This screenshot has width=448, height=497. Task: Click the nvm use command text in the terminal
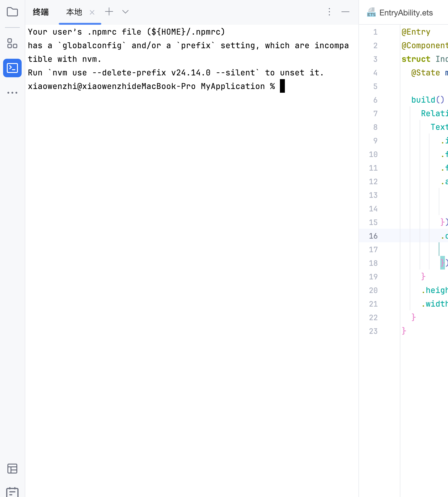pos(154,73)
